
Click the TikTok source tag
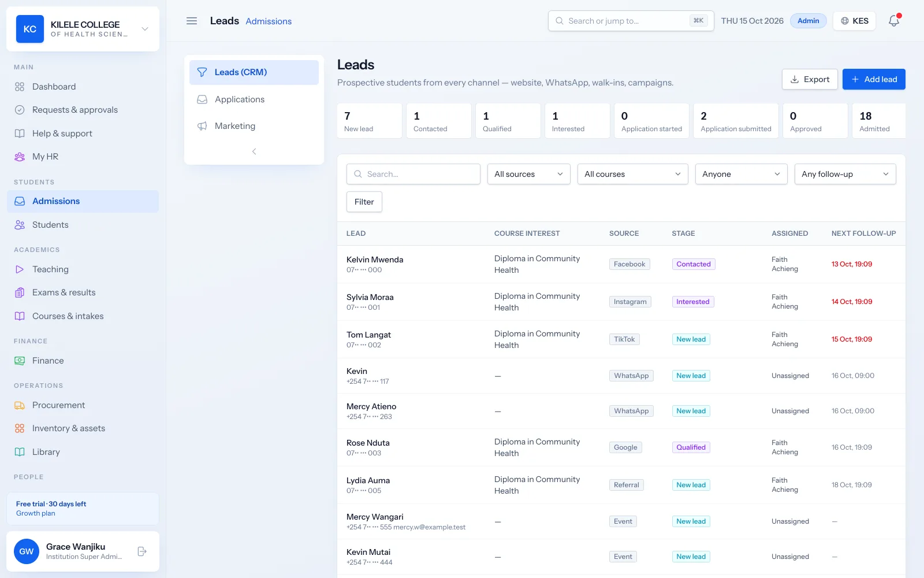click(624, 339)
